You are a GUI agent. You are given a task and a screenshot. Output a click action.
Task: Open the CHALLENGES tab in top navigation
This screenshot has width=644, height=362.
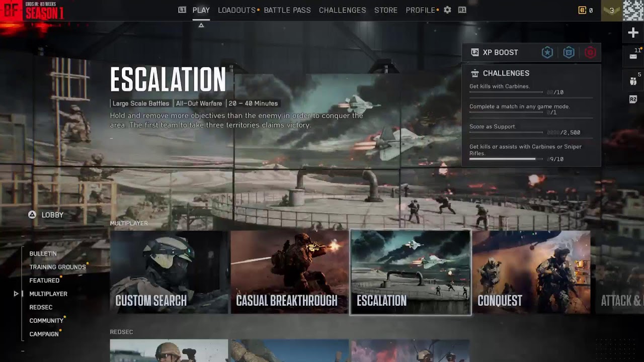tap(343, 10)
